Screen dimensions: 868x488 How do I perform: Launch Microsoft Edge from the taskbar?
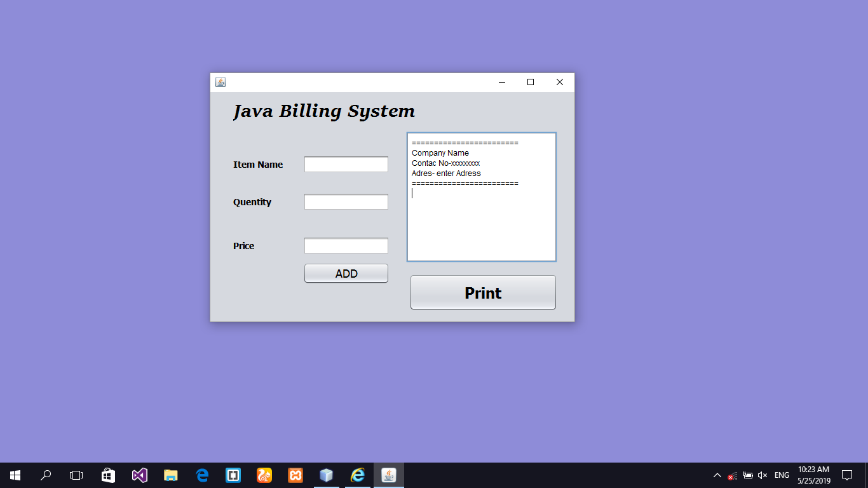point(202,475)
